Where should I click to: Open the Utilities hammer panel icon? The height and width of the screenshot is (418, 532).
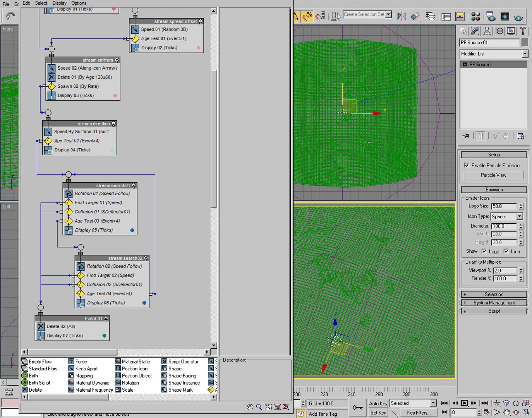(x=523, y=31)
